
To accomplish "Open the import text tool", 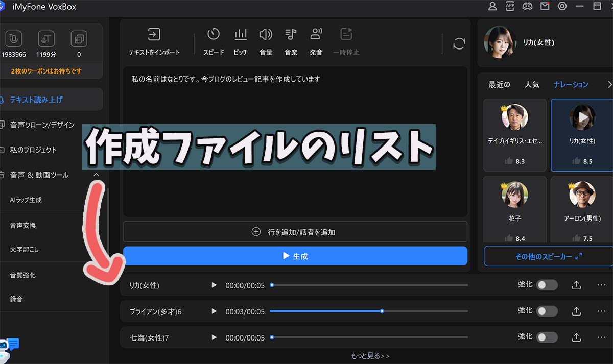I will (x=154, y=42).
